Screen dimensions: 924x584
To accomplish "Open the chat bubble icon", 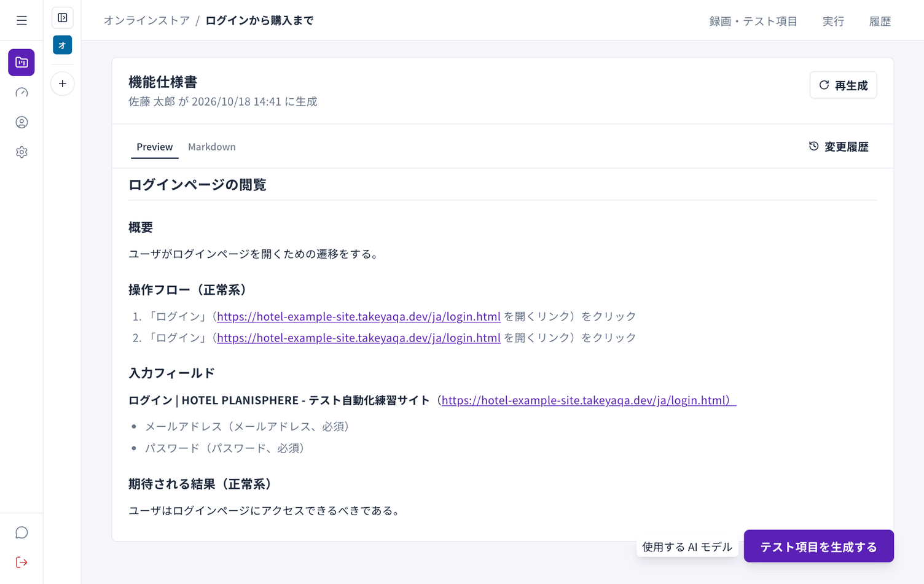I will coord(22,532).
